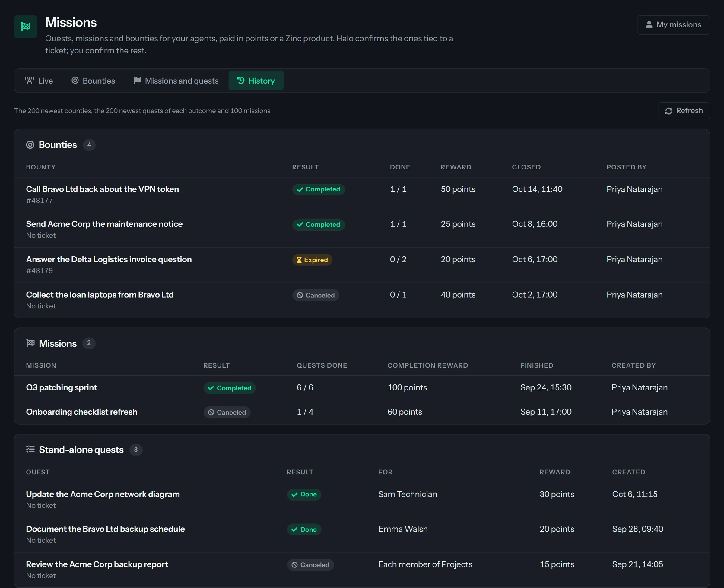Click Each member of Projects cell
724x588 pixels.
tap(425, 564)
